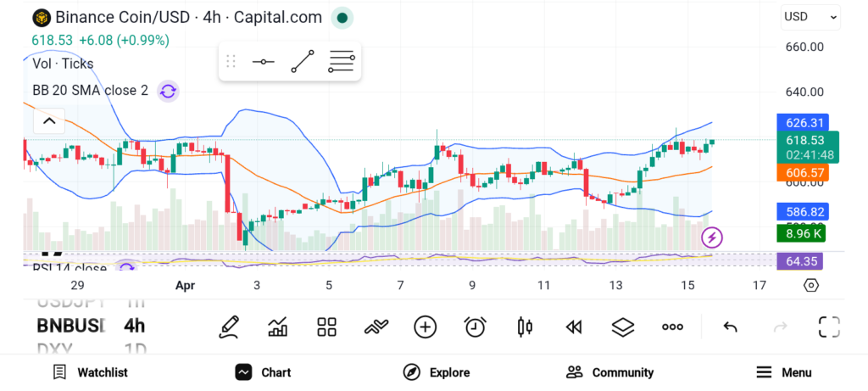Collapse the indicator legend chevron
The width and height of the screenshot is (868, 391).
49,121
